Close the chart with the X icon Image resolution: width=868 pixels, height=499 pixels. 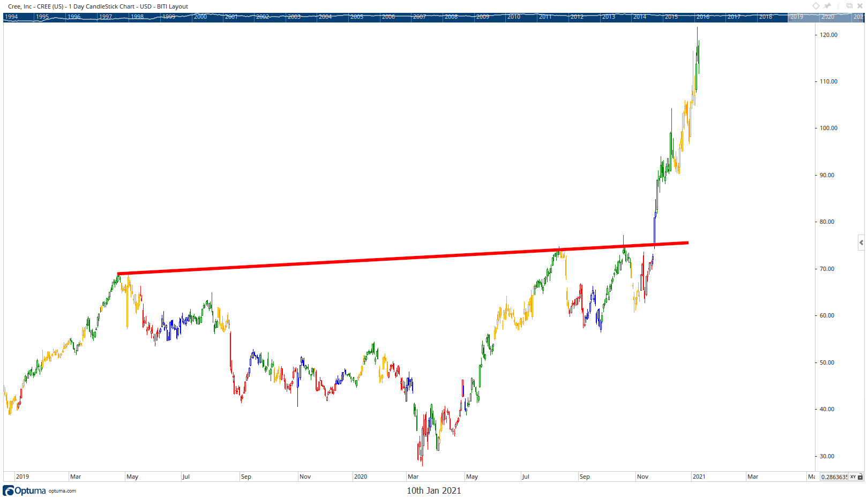(860, 6)
